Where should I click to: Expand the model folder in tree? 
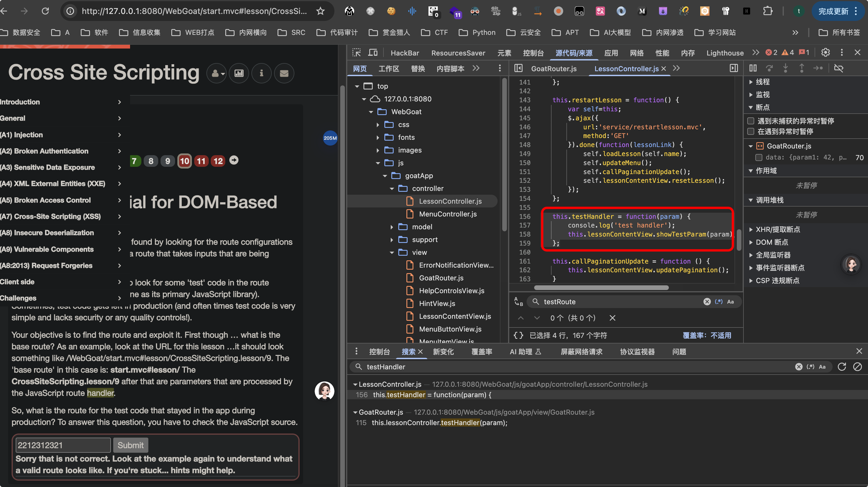point(392,227)
